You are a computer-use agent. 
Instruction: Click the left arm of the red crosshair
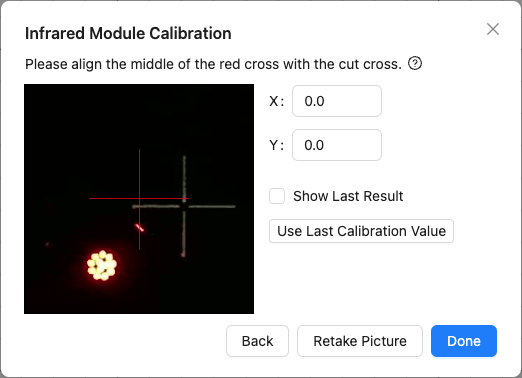[114, 198]
